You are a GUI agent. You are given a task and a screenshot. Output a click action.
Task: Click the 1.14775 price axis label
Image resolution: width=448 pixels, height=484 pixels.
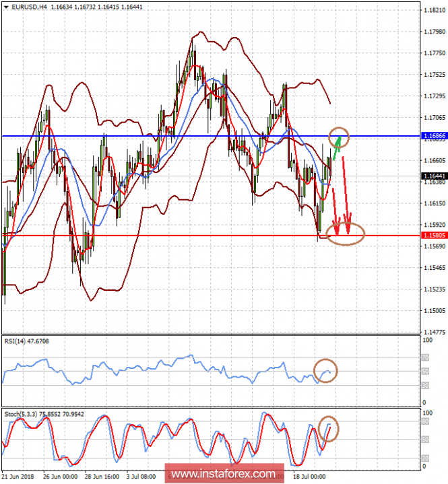(x=433, y=333)
